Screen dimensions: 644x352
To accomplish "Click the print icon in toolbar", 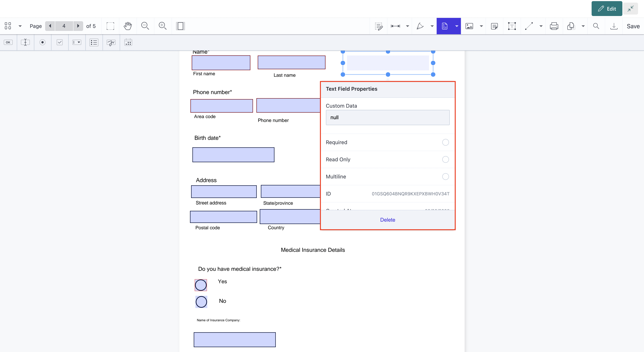I will (554, 26).
